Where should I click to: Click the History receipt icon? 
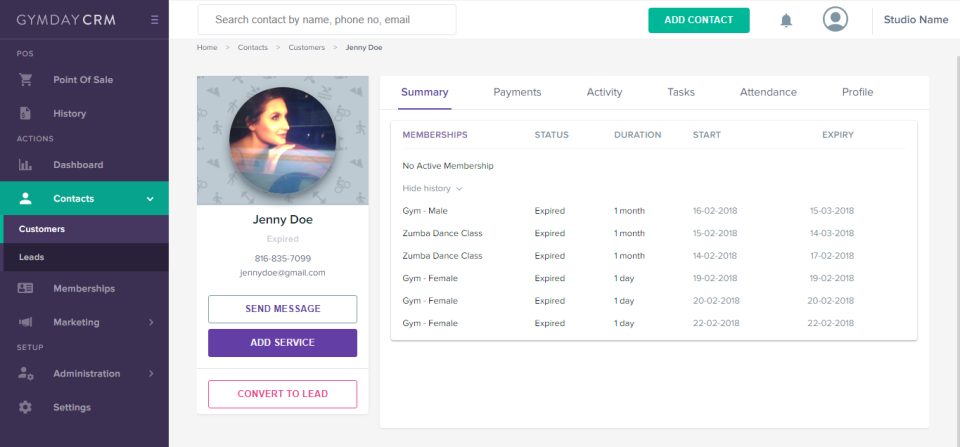[x=25, y=113]
